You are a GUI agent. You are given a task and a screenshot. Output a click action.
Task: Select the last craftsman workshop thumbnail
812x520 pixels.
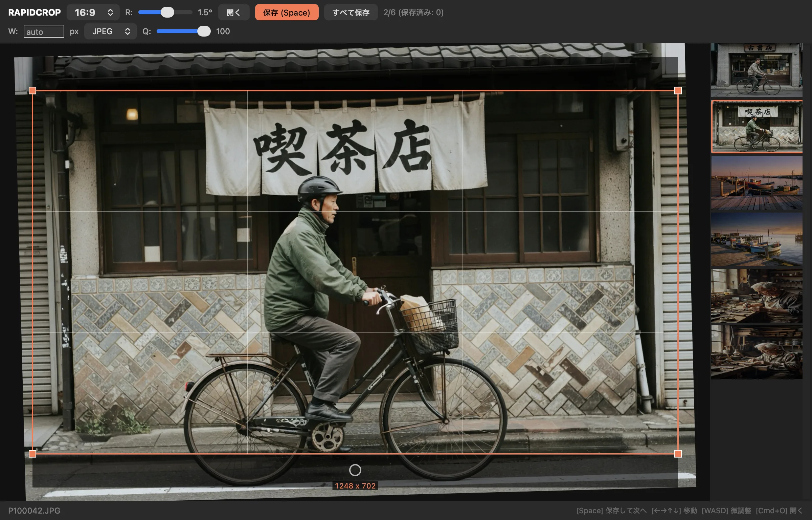pos(757,352)
